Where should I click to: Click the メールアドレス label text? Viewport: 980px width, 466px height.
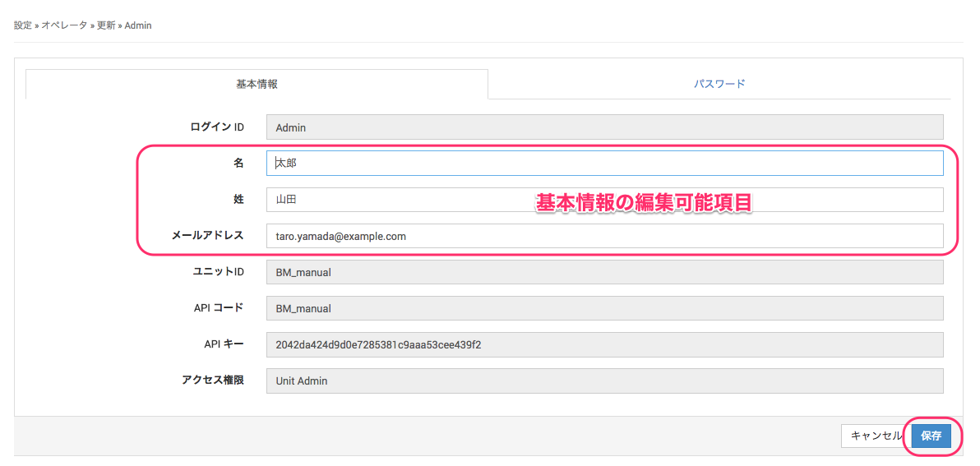pyautogui.click(x=207, y=235)
